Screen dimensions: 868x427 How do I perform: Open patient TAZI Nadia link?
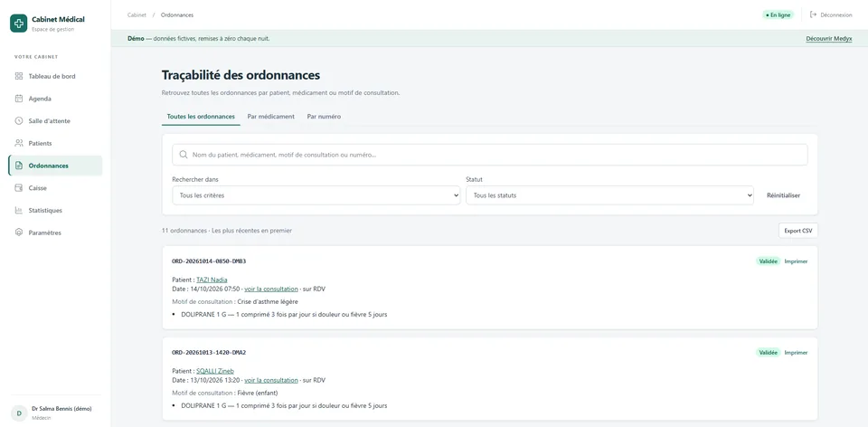pos(212,280)
